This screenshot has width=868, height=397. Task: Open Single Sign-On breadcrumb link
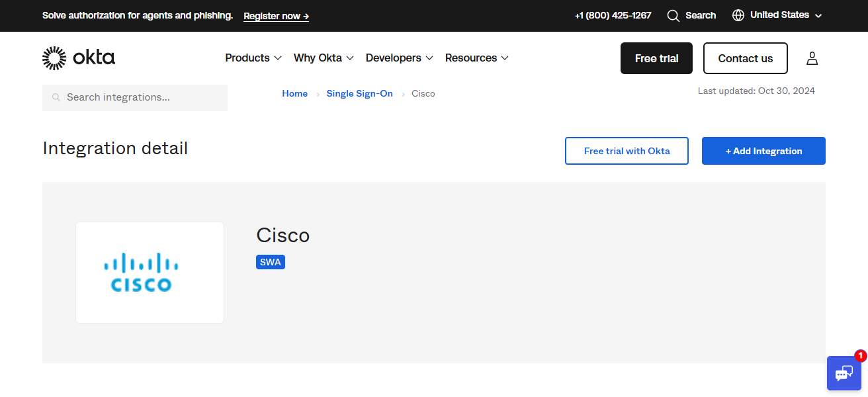(x=359, y=94)
